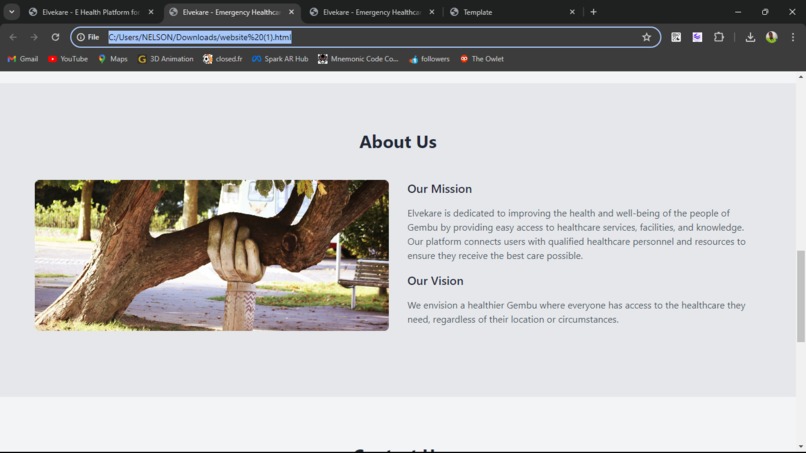Open The Owlet bookmark
The width and height of the screenshot is (806, 453).
482,59
